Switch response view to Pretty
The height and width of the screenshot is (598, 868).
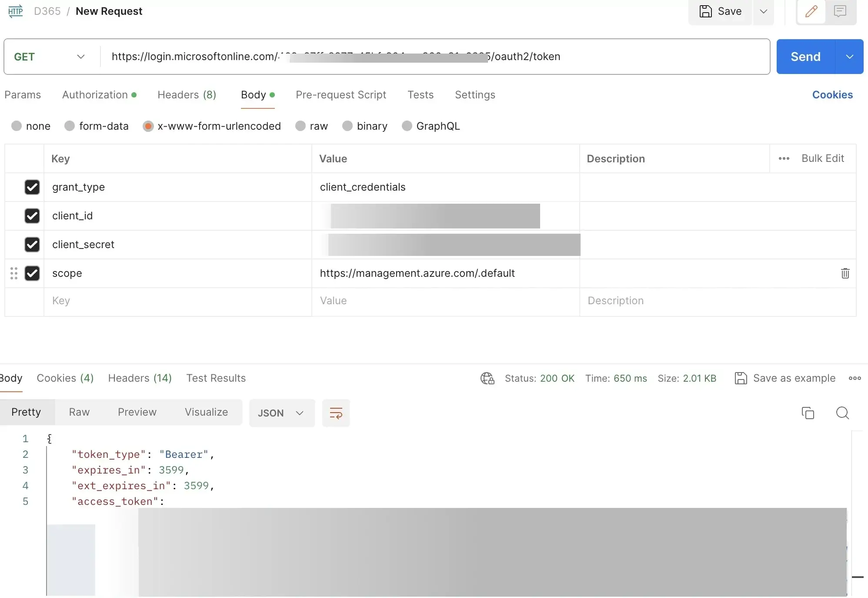27,412
